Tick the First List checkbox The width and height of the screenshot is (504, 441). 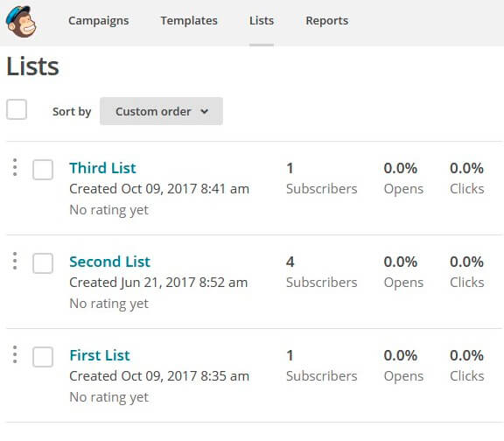pos(43,356)
